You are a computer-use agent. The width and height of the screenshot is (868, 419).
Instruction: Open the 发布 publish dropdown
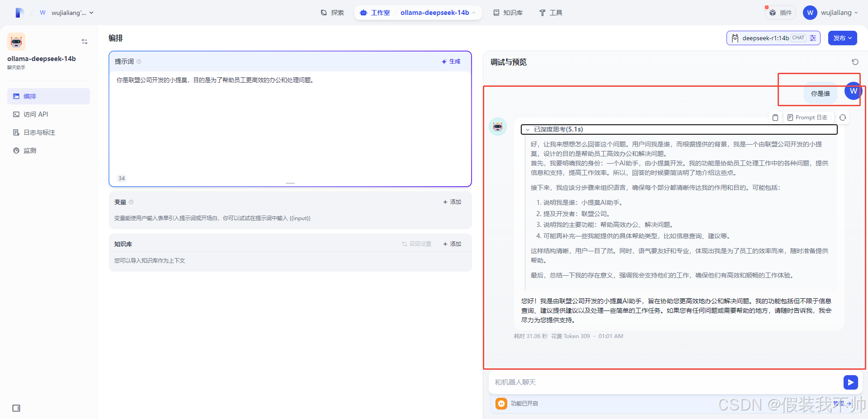pos(842,38)
